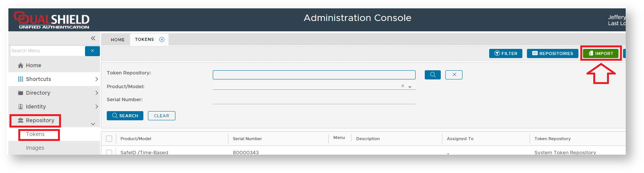Viewport: 644px width, 173px height.
Task: Clear the Search Menu with X button
Action: click(x=92, y=51)
